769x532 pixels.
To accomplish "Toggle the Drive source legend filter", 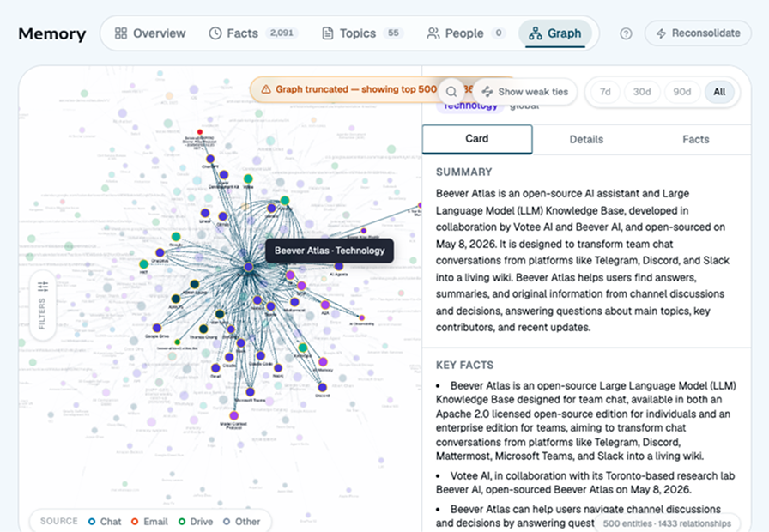I will point(196,522).
